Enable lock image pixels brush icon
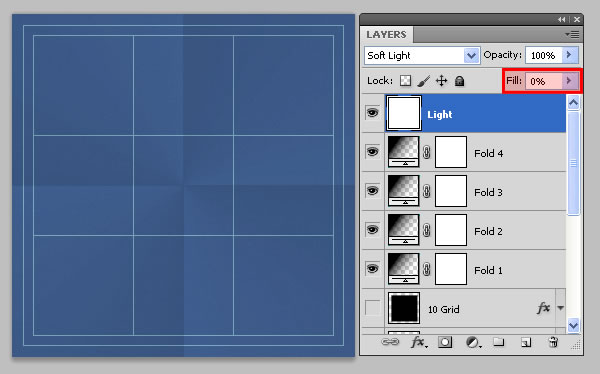 tap(423, 81)
